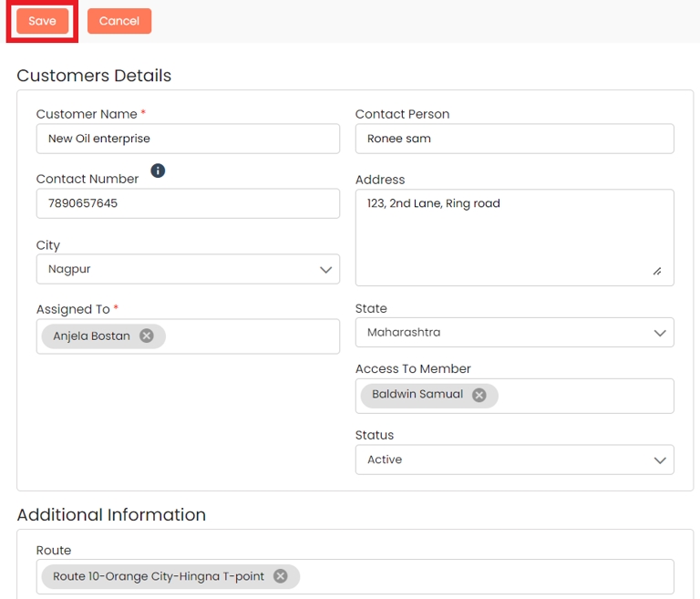This screenshot has height=599, width=700.
Task: Focus the Customer Name text field
Action: pyautogui.click(x=188, y=139)
